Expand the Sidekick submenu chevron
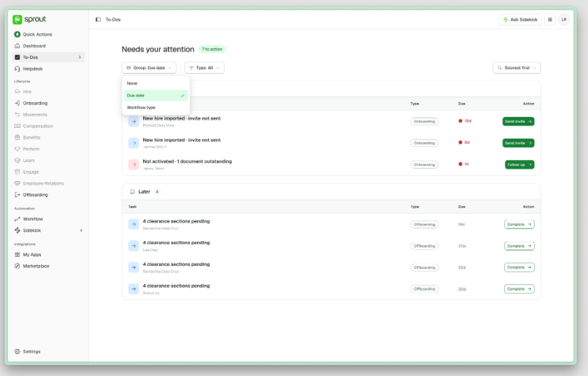The width and height of the screenshot is (588, 376). tap(81, 230)
